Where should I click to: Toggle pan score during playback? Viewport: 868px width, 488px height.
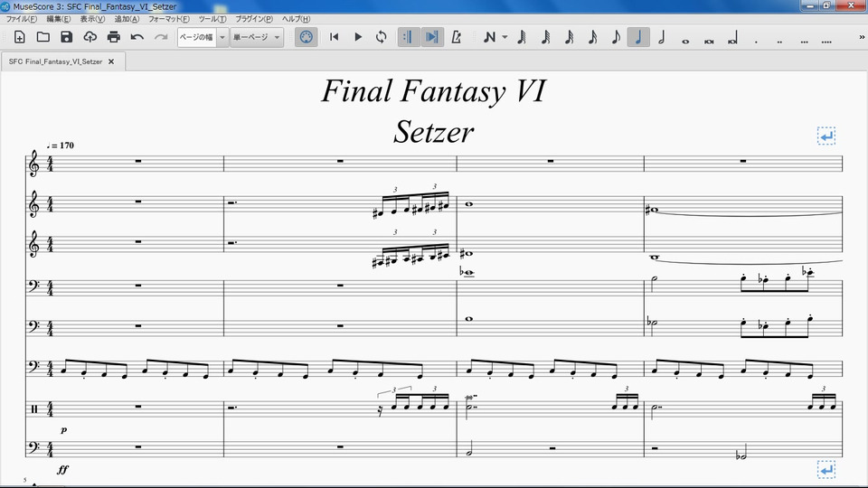432,37
